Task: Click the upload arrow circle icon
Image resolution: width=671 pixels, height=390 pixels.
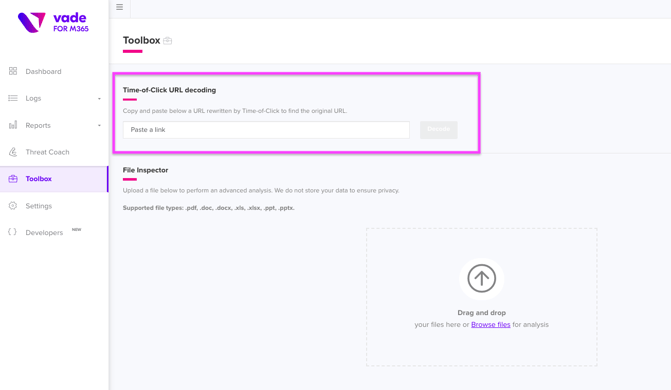Action: [481, 278]
